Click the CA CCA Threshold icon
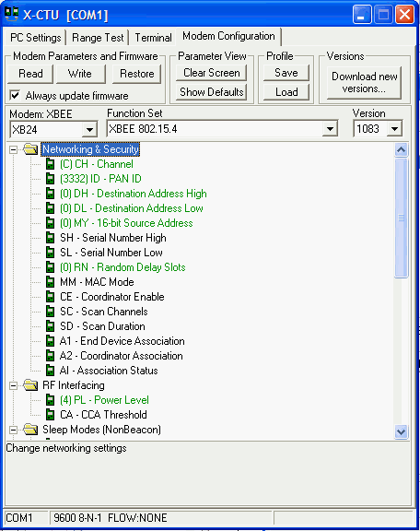 click(50, 415)
